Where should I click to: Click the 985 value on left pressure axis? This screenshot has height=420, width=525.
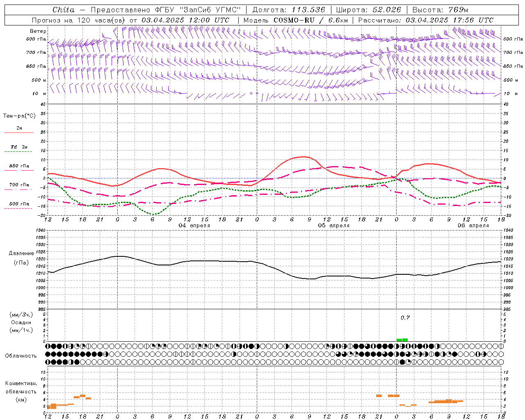point(42,309)
